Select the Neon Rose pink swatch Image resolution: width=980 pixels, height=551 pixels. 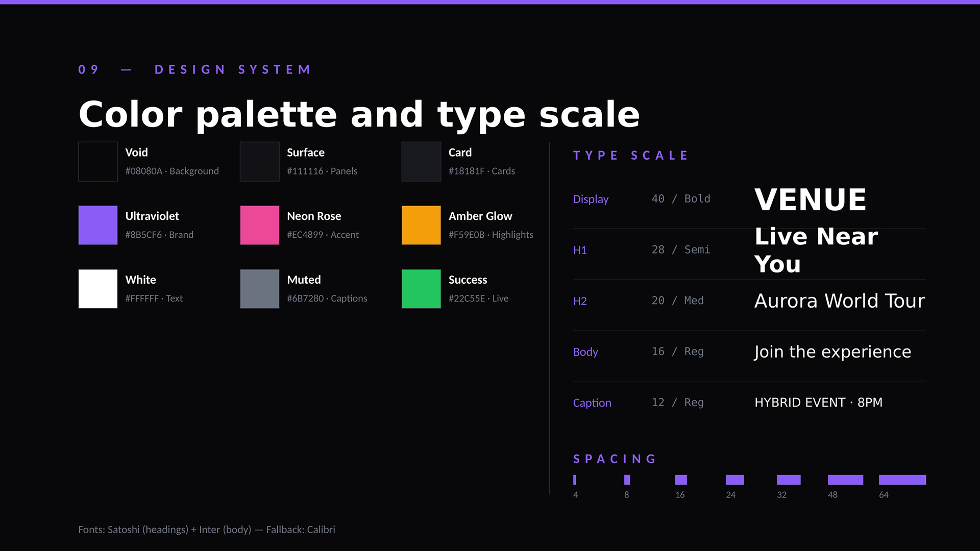coord(259,225)
